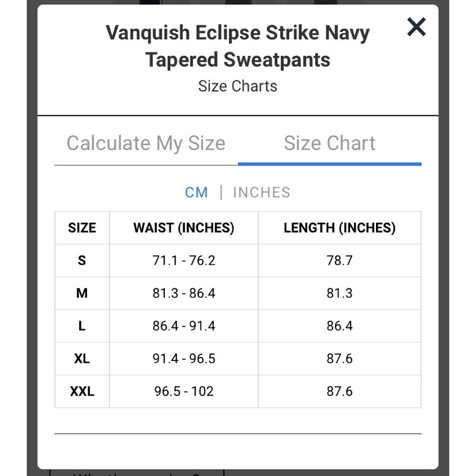The image size is (476, 476).
Task: Click waist value 96.5 - 102
Action: [184, 392]
